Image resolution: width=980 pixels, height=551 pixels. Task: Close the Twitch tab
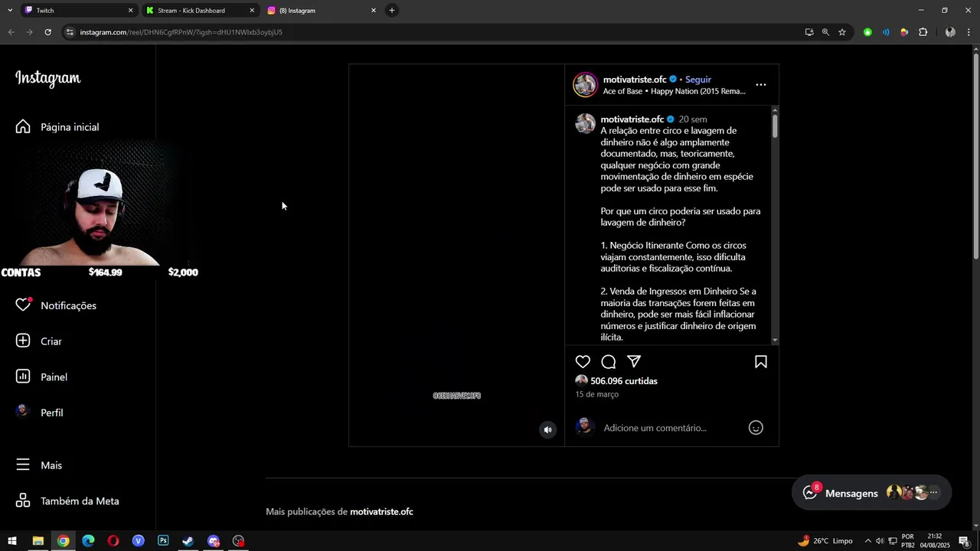tap(130, 11)
